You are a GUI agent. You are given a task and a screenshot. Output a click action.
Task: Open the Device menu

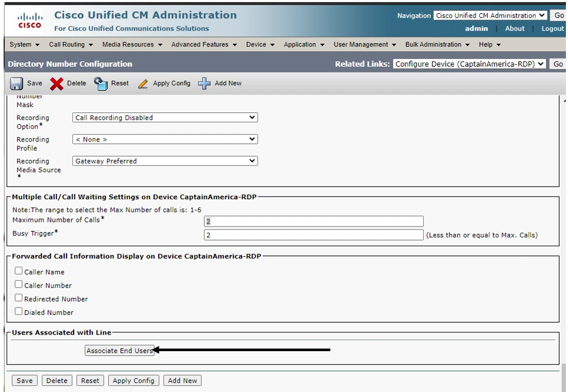tap(260, 44)
